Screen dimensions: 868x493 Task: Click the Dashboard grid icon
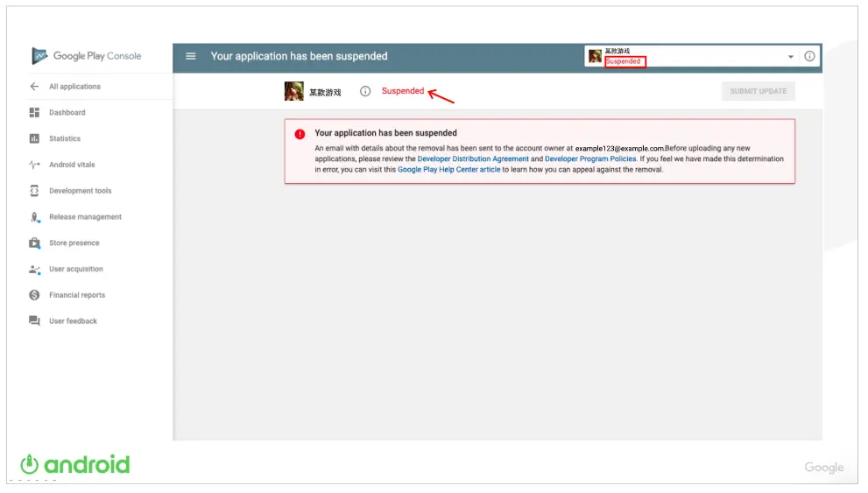pyautogui.click(x=34, y=112)
